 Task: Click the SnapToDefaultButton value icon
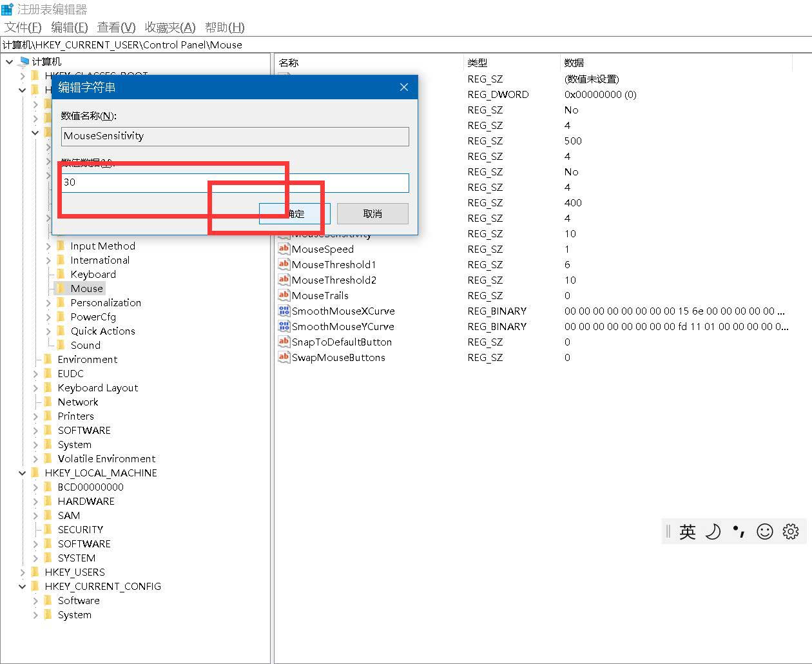[x=284, y=342]
